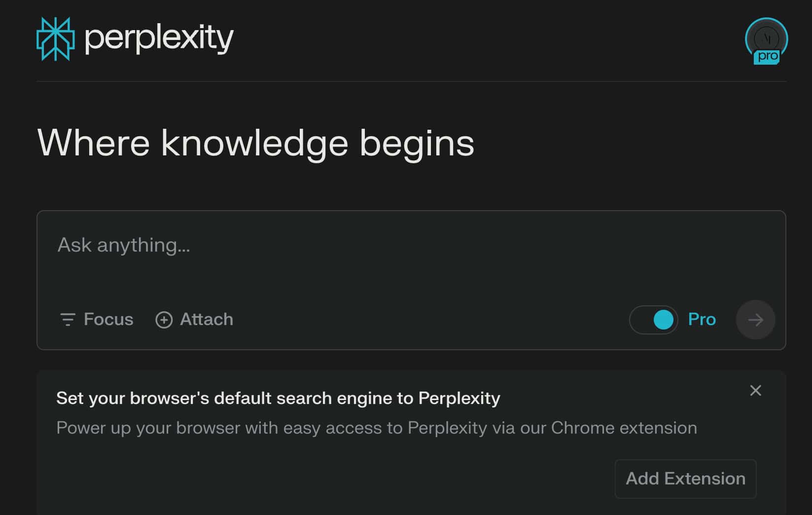Viewport: 812px width, 515px height.
Task: Click the plus-circle Attach icon
Action: 164,320
